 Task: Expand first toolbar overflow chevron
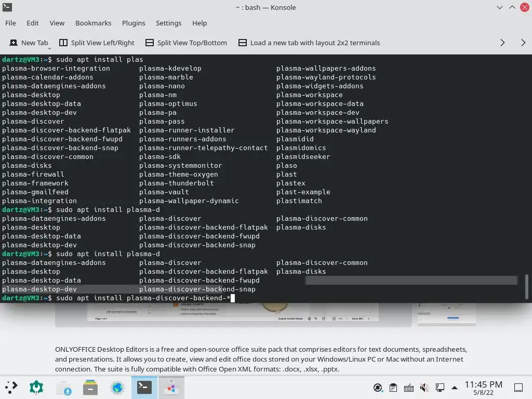pos(502,43)
